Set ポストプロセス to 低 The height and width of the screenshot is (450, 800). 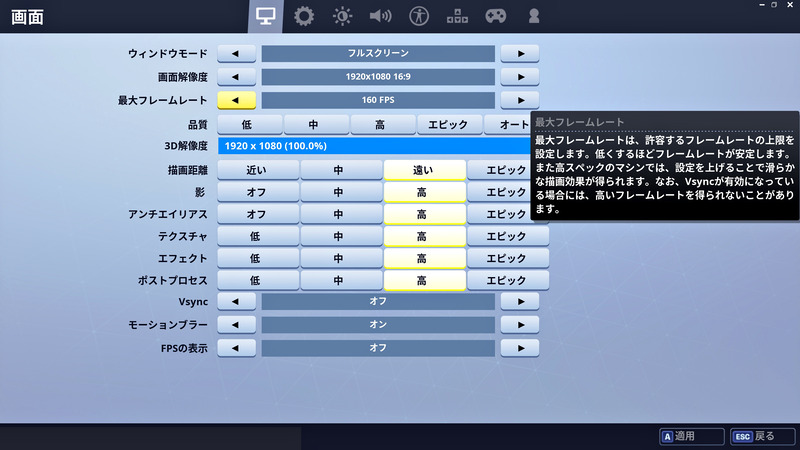[x=258, y=281]
